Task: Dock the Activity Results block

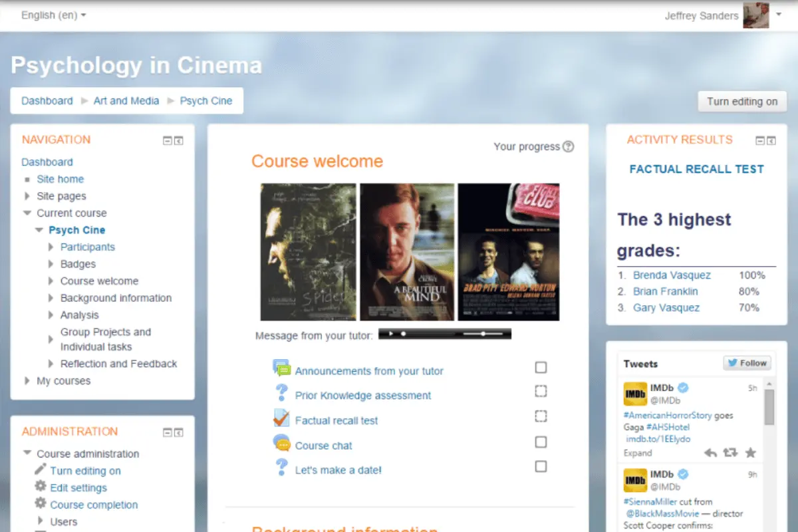Action: click(771, 140)
